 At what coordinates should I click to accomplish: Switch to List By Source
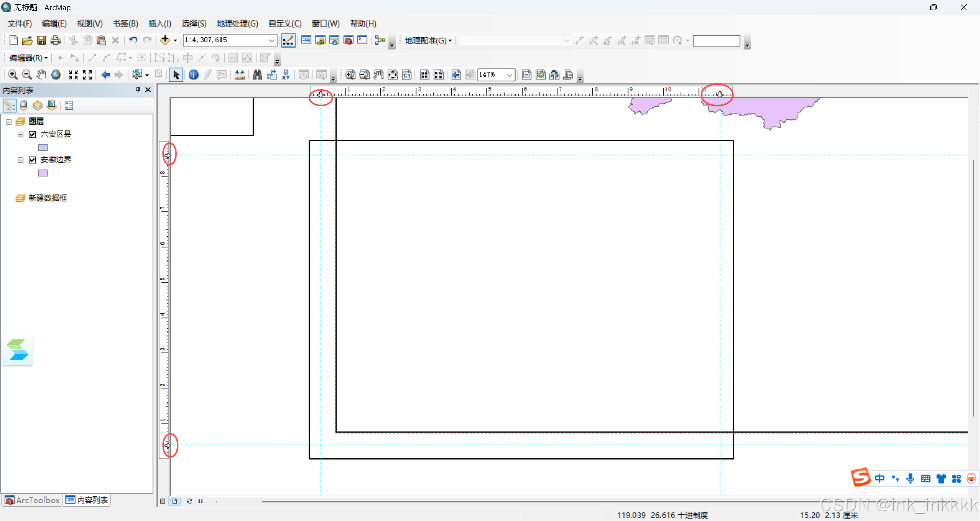[x=23, y=105]
